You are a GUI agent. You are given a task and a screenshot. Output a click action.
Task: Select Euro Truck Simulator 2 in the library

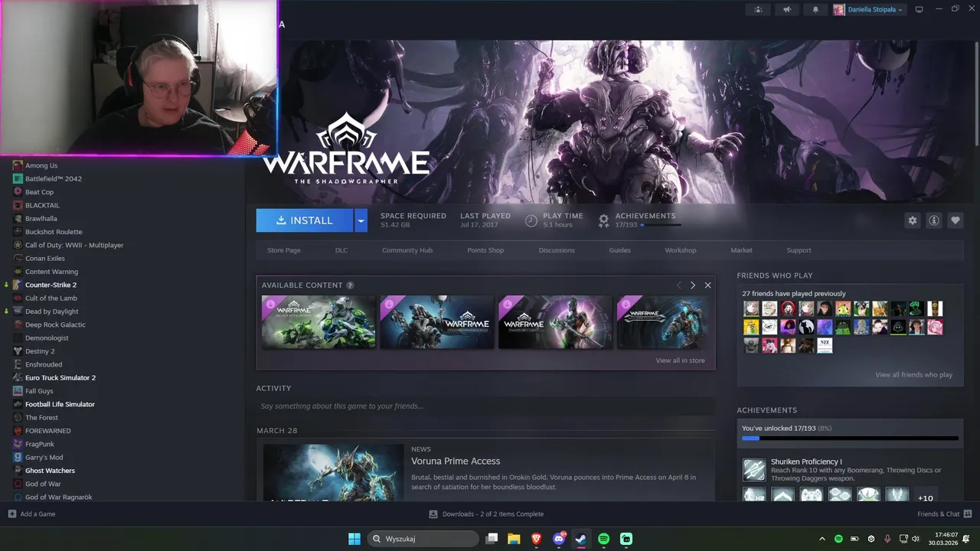(x=60, y=378)
